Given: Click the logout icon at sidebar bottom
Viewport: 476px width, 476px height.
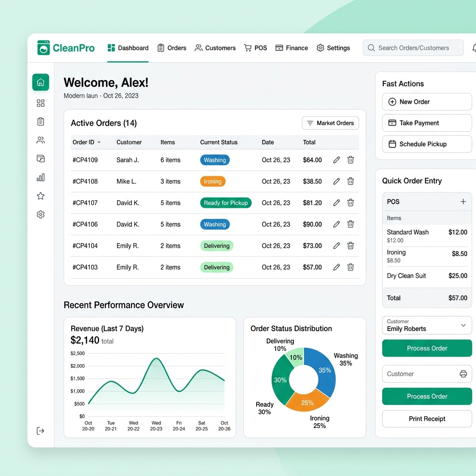Looking at the screenshot, I should tap(40, 431).
